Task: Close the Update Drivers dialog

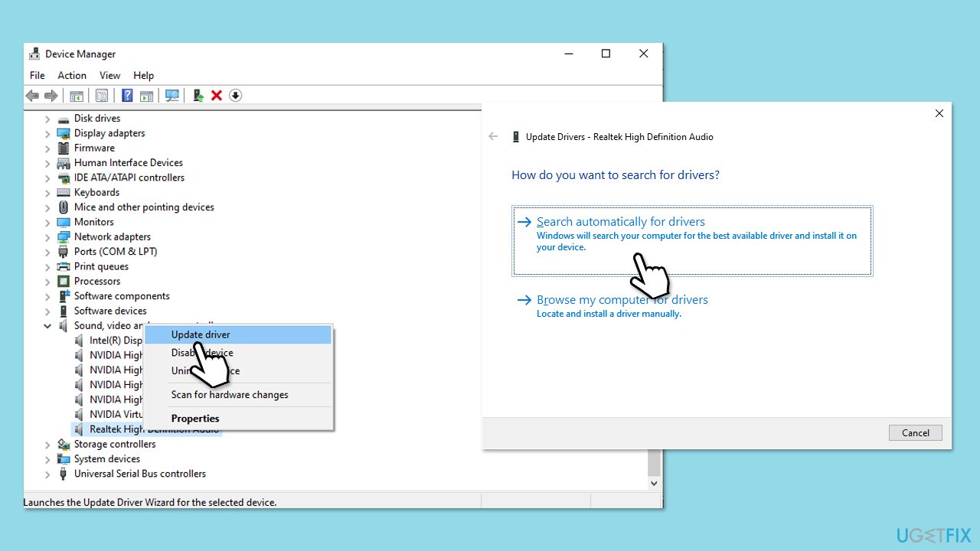Action: [939, 113]
